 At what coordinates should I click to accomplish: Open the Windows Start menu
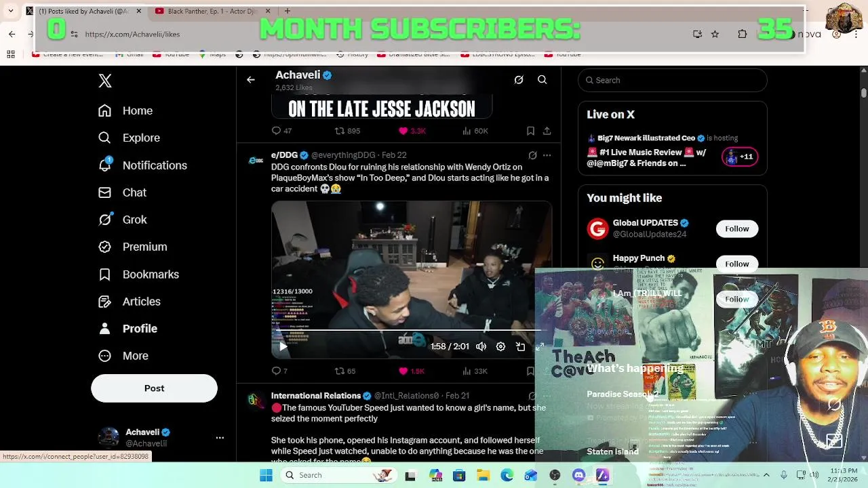tap(266, 475)
